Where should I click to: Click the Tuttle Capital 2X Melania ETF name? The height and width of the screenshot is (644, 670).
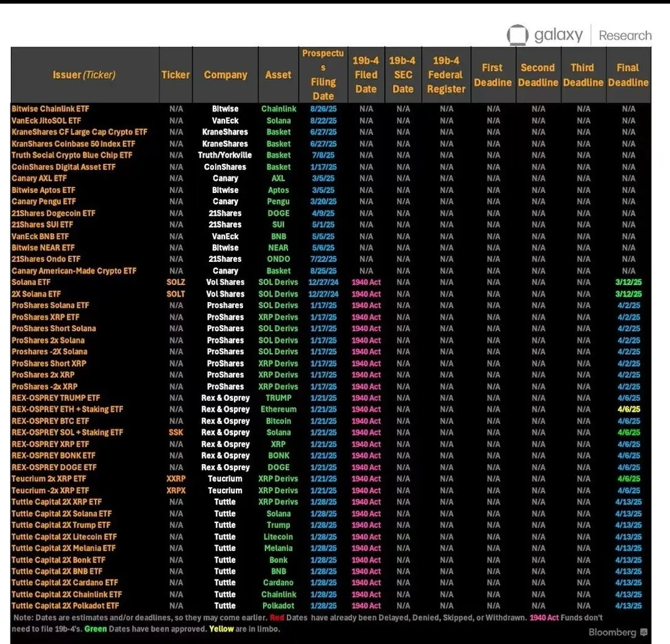(63, 548)
